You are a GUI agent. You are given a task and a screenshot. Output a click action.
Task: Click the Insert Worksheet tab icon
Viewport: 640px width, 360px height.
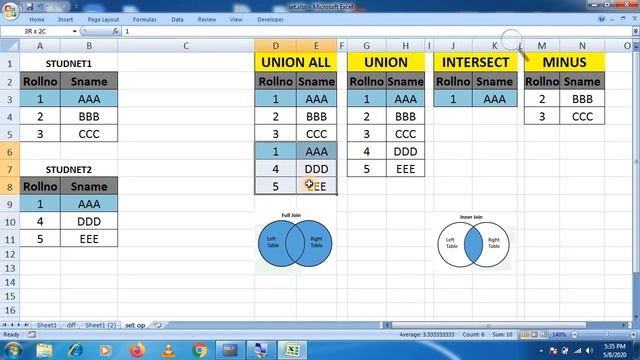pos(158,325)
